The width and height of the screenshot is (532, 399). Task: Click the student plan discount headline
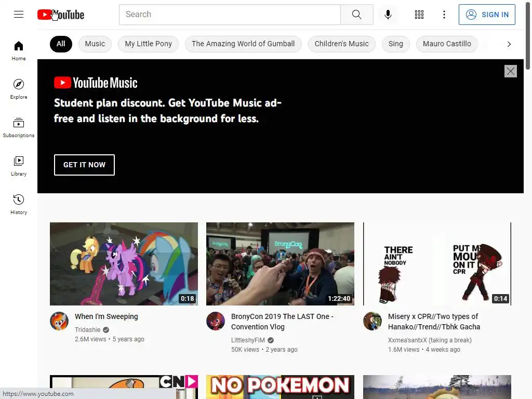coord(168,111)
